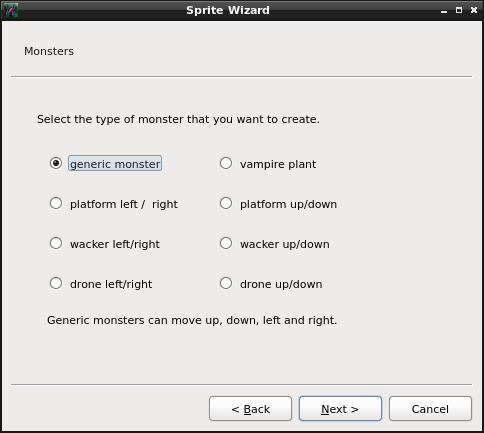The image size is (484, 433).
Task: Click the 'Generic monsters can move' description text
Action: pos(192,320)
